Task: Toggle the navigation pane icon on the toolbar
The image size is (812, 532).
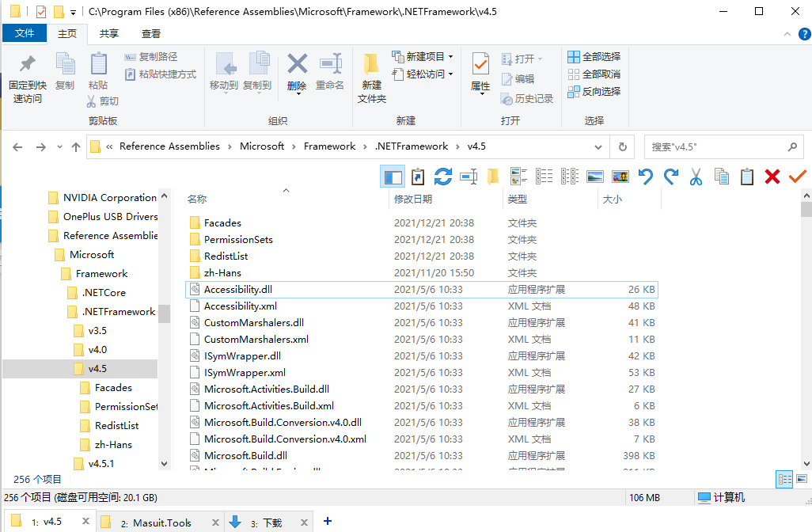Action: tap(393, 176)
